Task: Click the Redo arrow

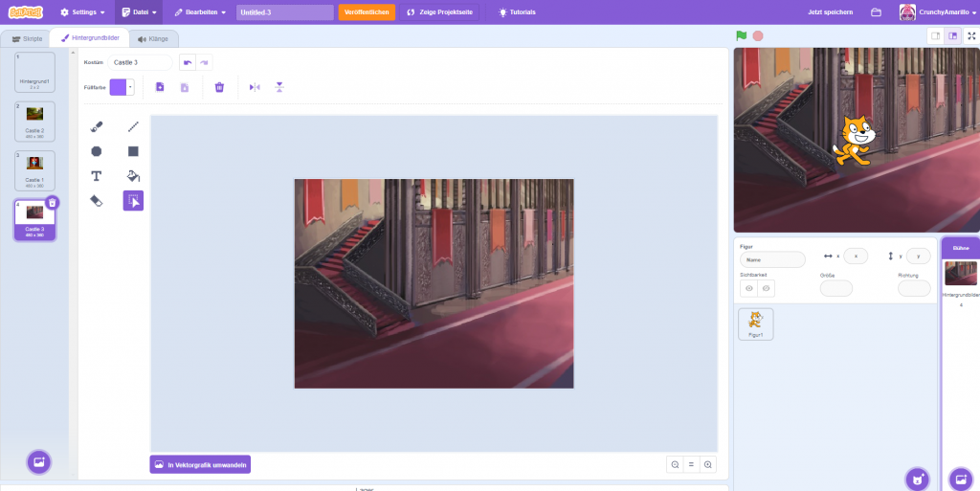Action: (205, 62)
